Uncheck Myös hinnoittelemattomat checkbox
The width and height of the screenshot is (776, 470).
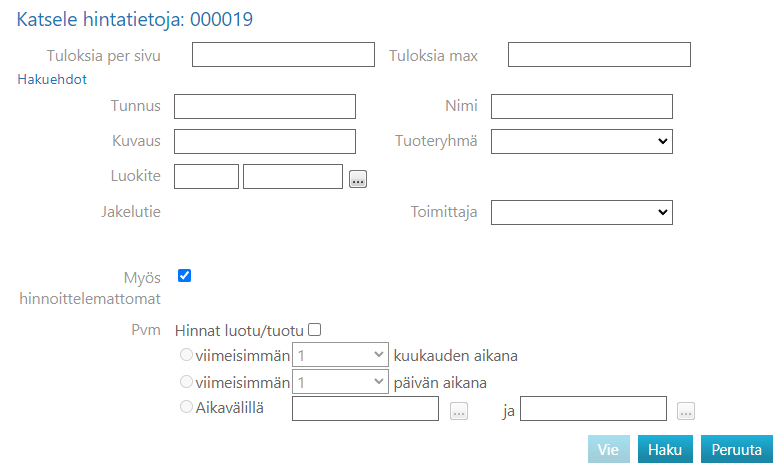tap(184, 276)
